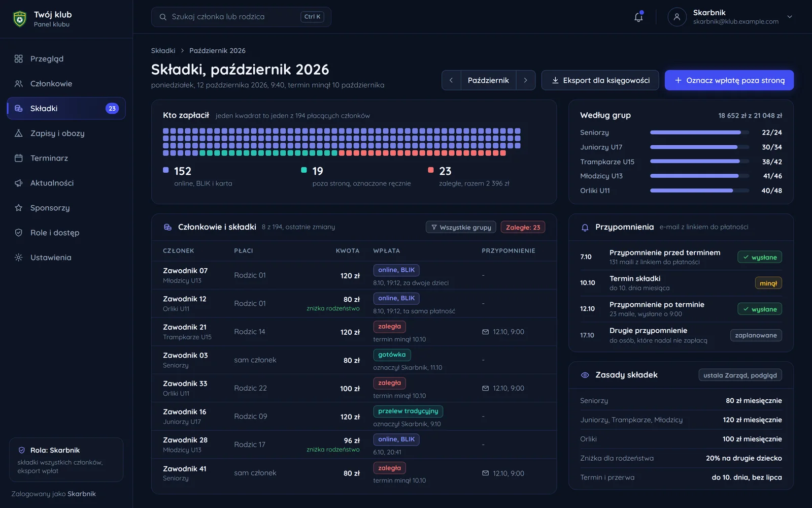Click the Sponsorzy star icon
The width and height of the screenshot is (812, 508).
pyautogui.click(x=19, y=208)
